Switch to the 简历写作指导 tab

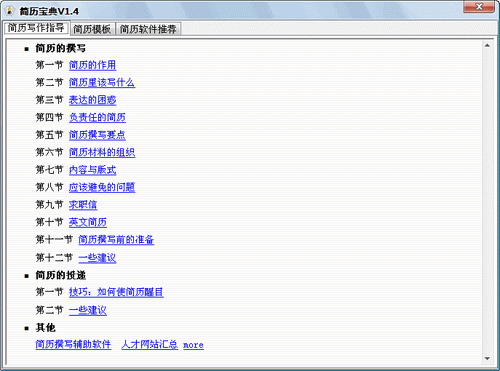coord(36,28)
